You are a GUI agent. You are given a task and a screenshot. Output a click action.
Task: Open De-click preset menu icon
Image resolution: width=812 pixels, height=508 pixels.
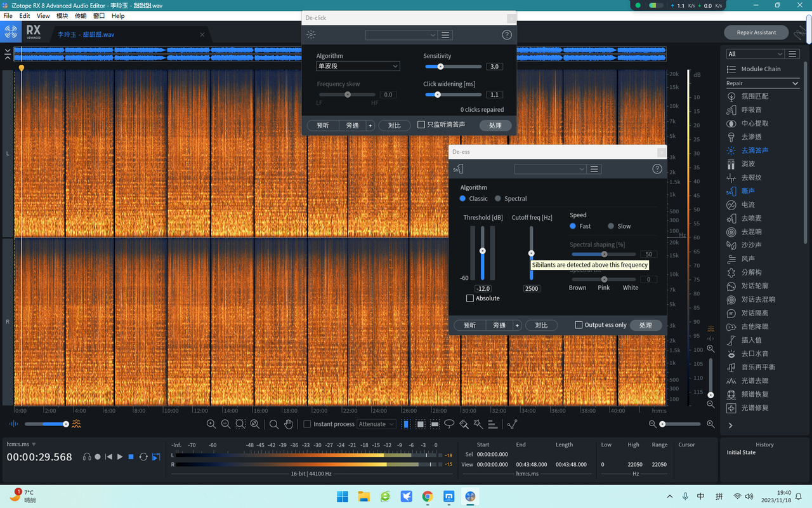pos(445,35)
